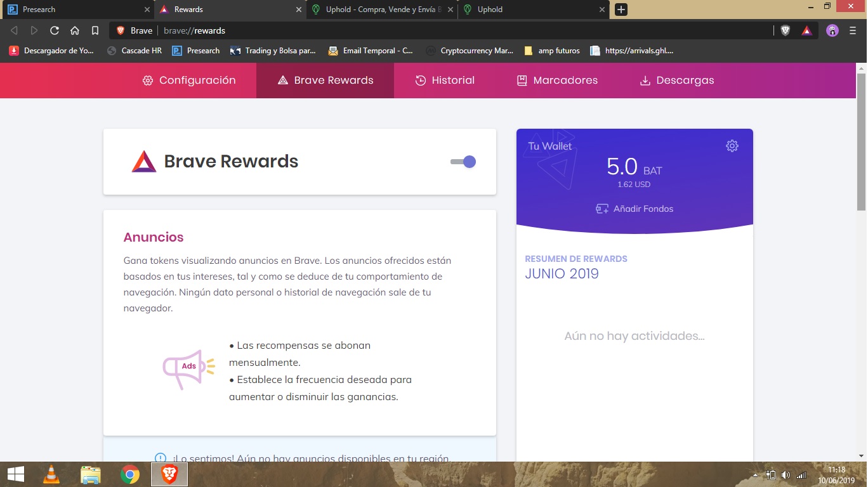Click the 1.62 USD value in wallet
868x487 pixels.
(634, 185)
